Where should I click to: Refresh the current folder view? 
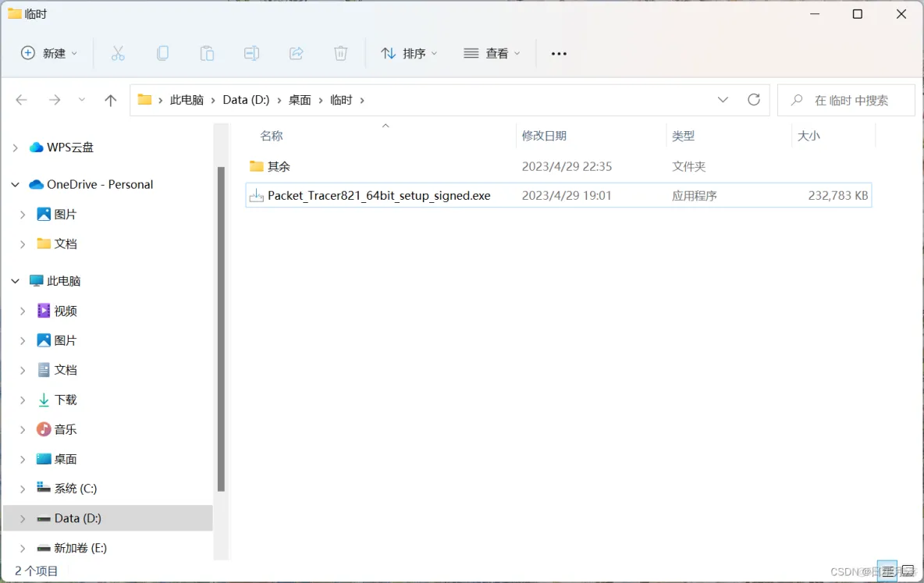tap(754, 100)
